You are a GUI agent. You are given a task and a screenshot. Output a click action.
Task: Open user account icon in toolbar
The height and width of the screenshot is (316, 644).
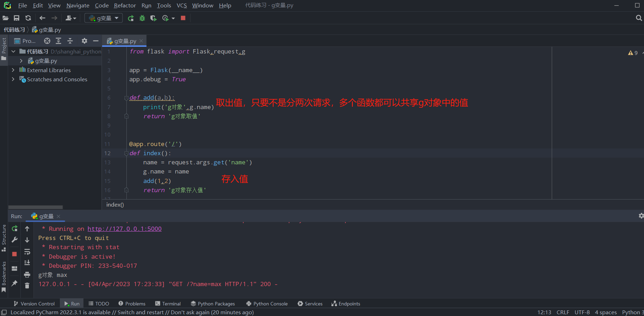click(x=71, y=18)
